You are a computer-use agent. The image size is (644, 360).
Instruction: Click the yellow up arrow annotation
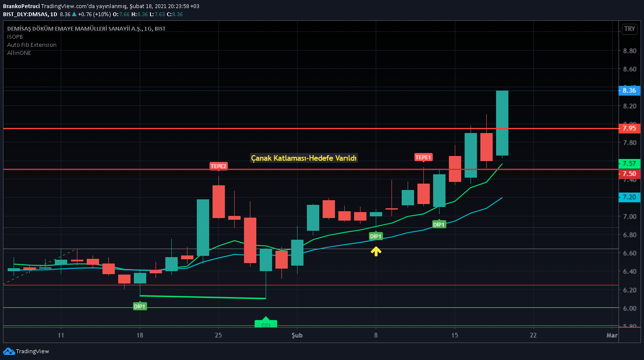click(x=376, y=251)
